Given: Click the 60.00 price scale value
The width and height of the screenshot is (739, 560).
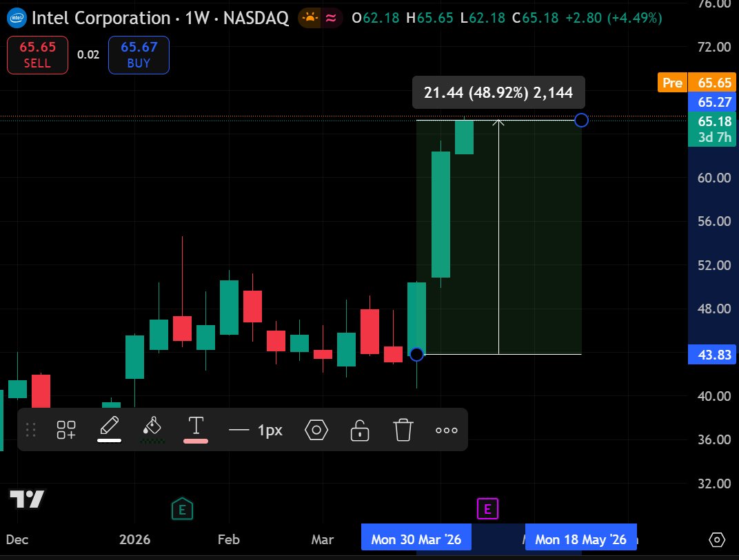Looking at the screenshot, I should click(714, 178).
